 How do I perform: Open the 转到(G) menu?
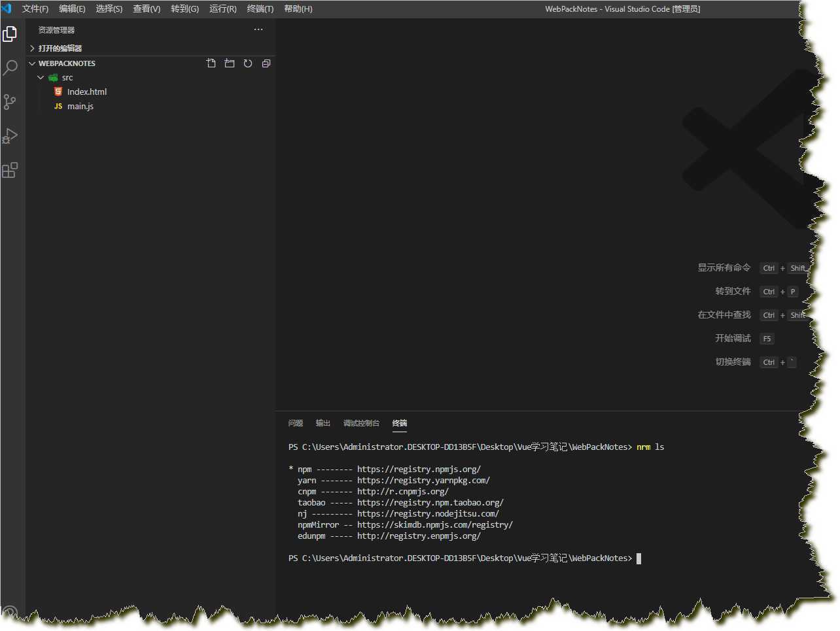(x=184, y=9)
